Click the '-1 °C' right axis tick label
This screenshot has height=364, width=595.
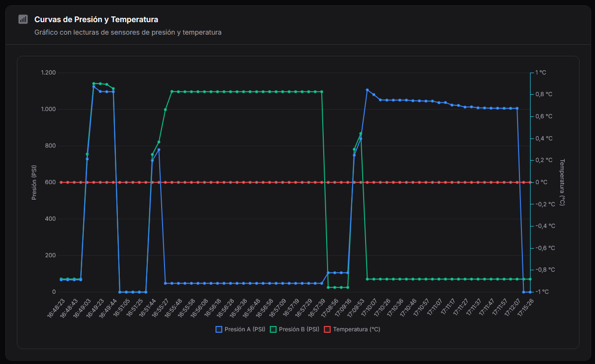(542, 292)
